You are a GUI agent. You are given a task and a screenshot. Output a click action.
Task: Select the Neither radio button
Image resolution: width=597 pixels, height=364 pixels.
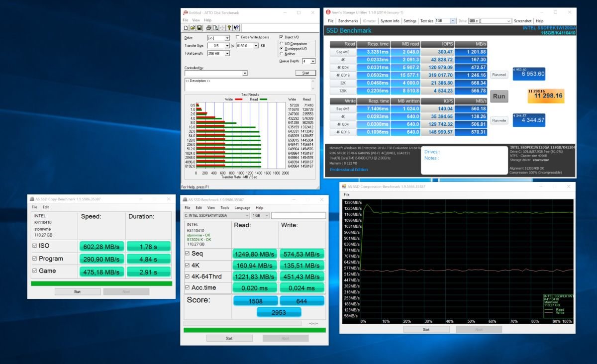(x=282, y=54)
